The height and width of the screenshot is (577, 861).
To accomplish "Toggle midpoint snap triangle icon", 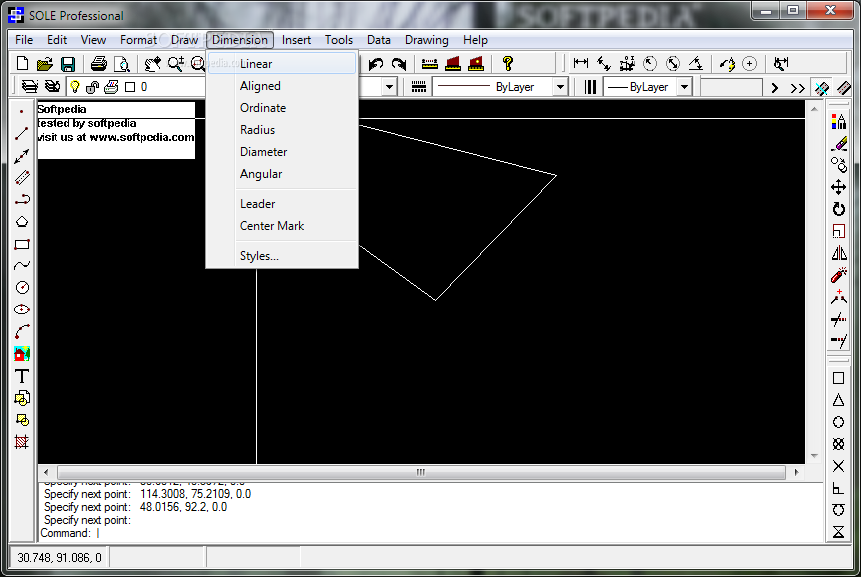I will (x=838, y=400).
